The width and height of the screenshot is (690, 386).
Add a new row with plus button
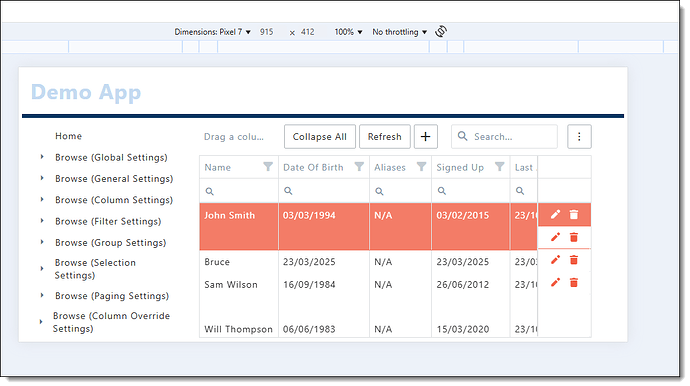tap(426, 136)
